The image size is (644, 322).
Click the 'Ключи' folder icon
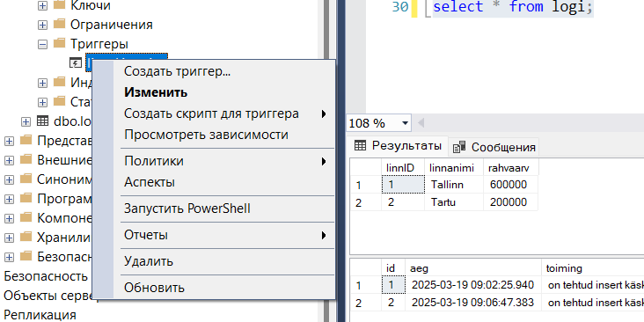(60, 4)
